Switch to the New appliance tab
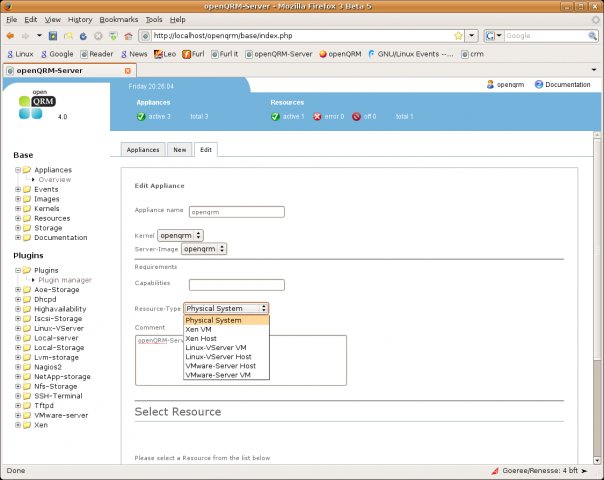 pyautogui.click(x=180, y=150)
